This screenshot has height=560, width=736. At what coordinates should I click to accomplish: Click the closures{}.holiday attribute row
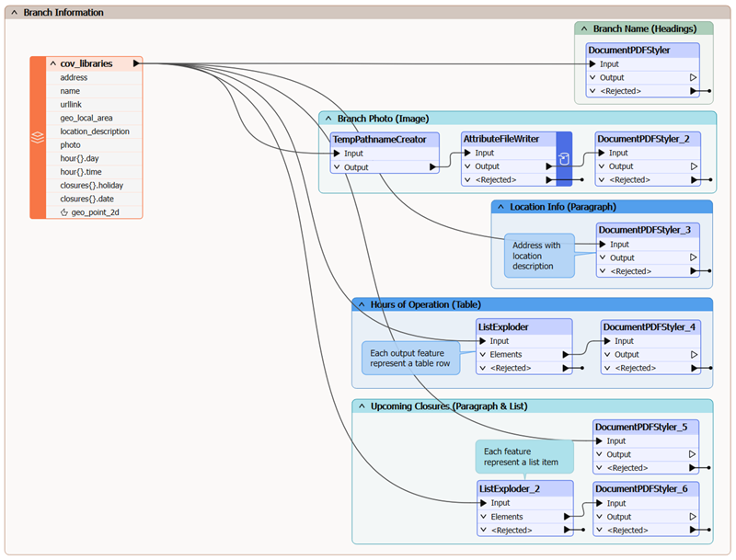coord(94,185)
